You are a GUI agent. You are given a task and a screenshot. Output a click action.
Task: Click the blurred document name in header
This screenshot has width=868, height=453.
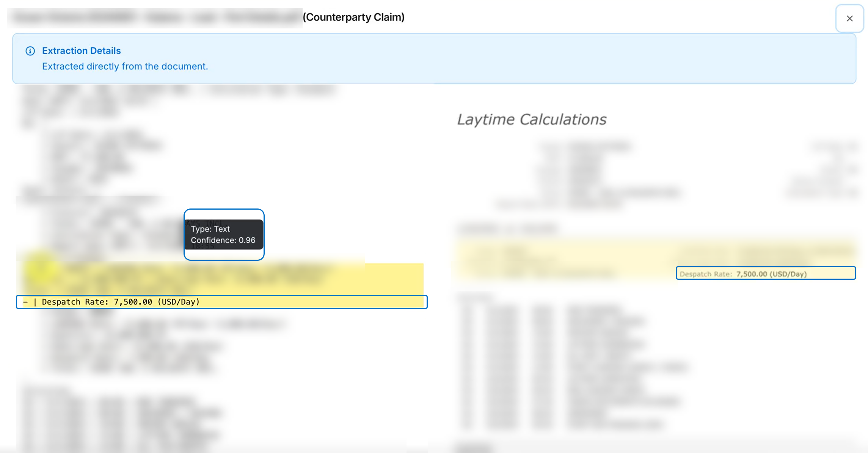pos(155,17)
